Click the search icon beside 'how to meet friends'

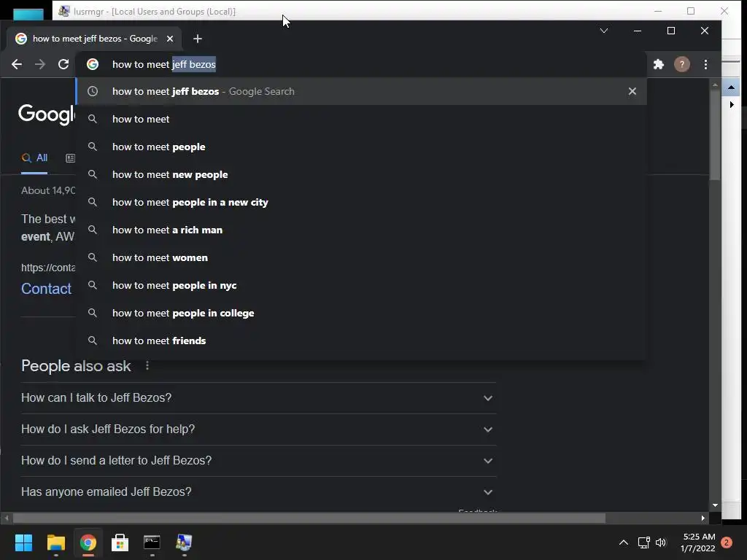coord(93,341)
